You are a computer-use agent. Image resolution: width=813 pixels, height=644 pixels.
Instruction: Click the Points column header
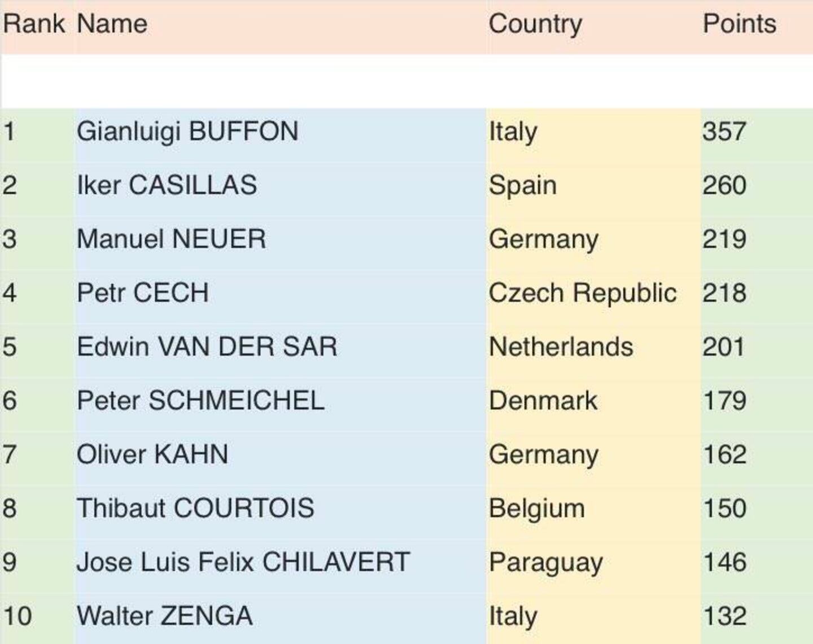[739, 24]
